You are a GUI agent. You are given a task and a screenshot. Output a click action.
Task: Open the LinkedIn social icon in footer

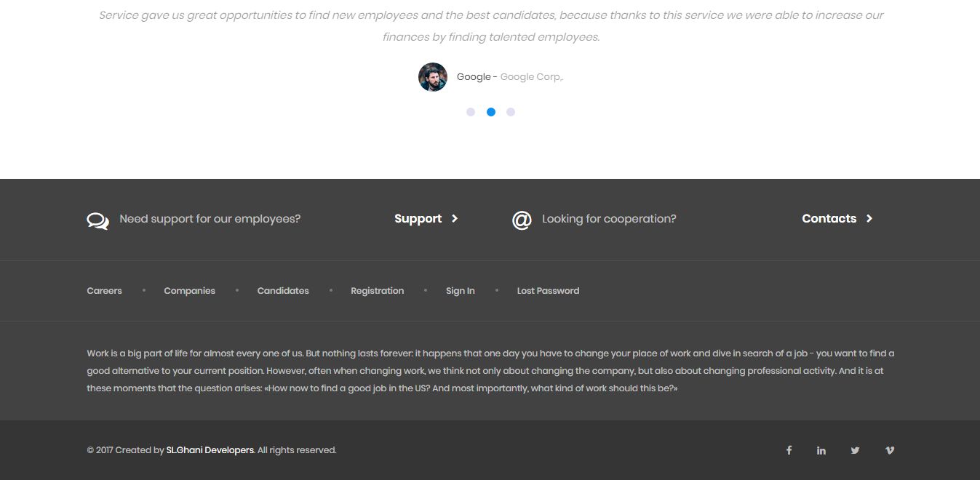tap(821, 450)
